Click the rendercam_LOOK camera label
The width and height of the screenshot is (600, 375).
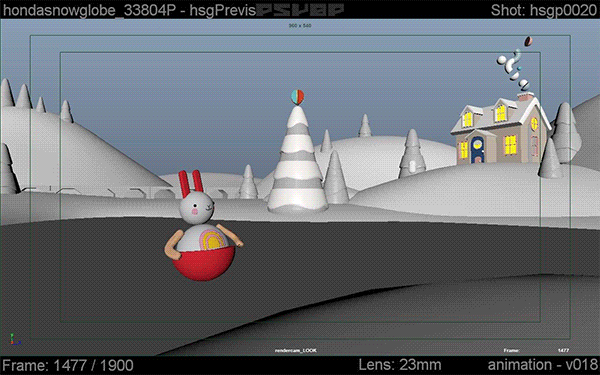click(296, 350)
